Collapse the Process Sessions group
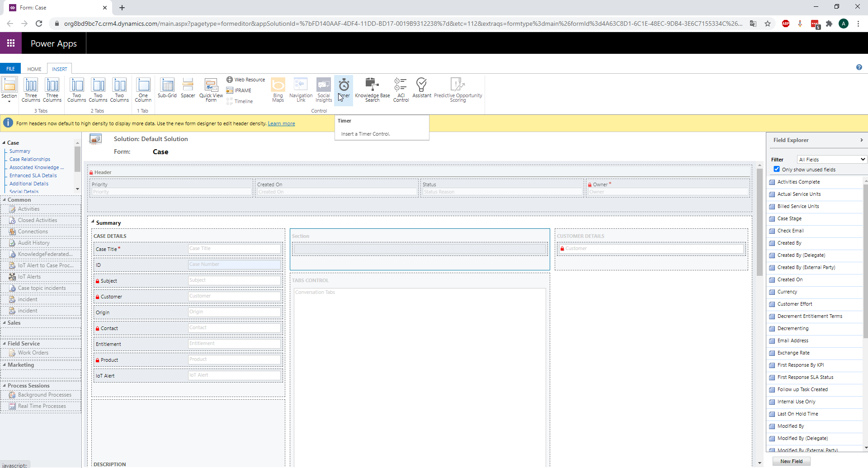868x468 pixels. point(4,386)
